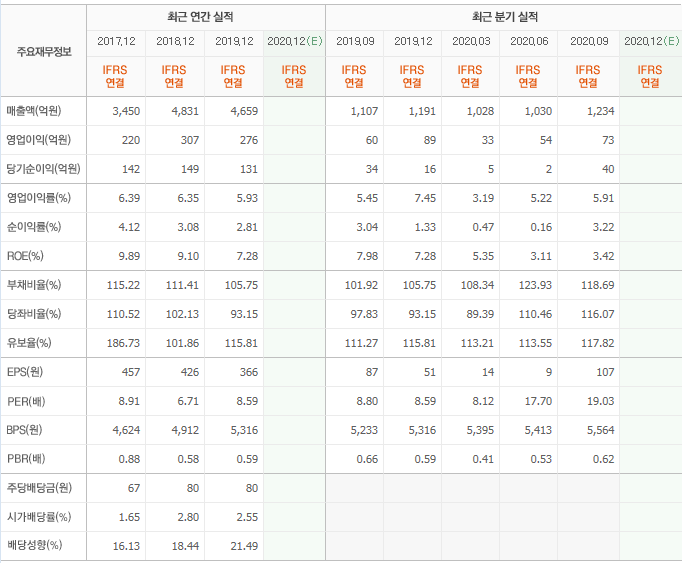The image size is (685, 563).
Task: Click the reserve ratio value 186.73
Action: [124, 343]
